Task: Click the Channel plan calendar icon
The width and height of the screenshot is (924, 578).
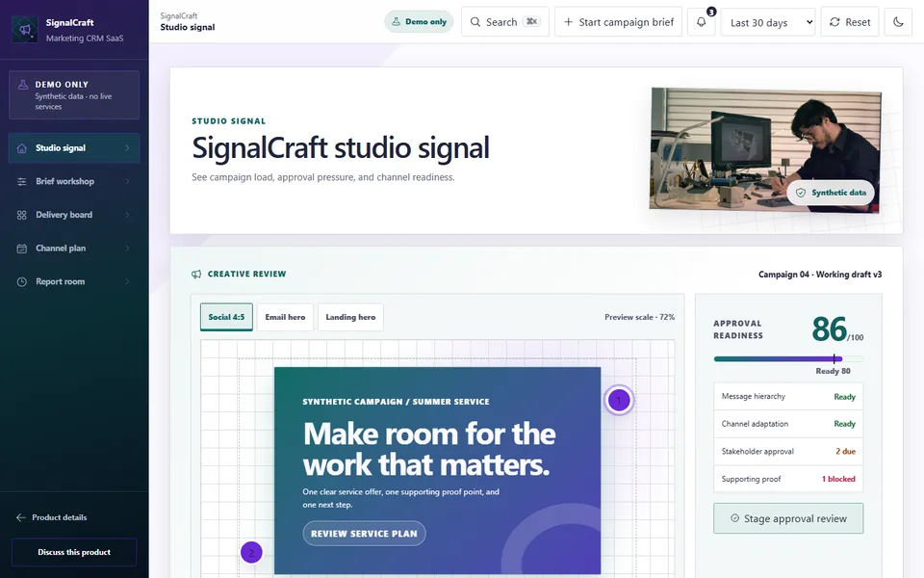Action: click(x=22, y=249)
